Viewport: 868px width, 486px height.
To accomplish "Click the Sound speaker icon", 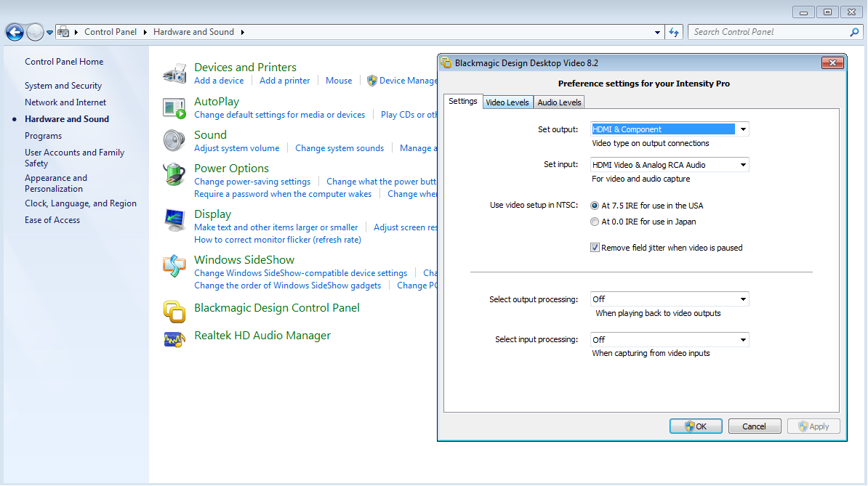I will 174,140.
